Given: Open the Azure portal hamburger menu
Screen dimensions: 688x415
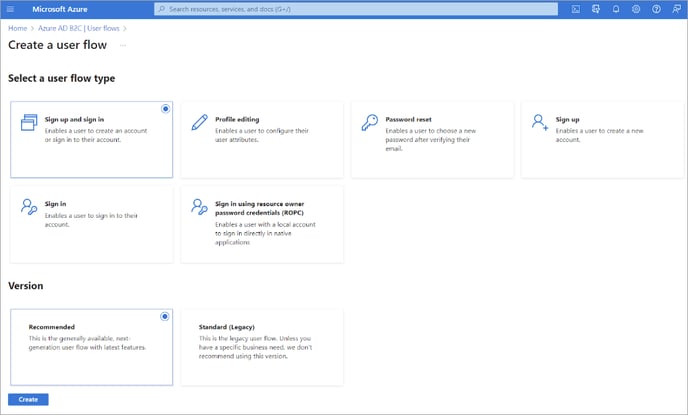Looking at the screenshot, I should point(11,9).
